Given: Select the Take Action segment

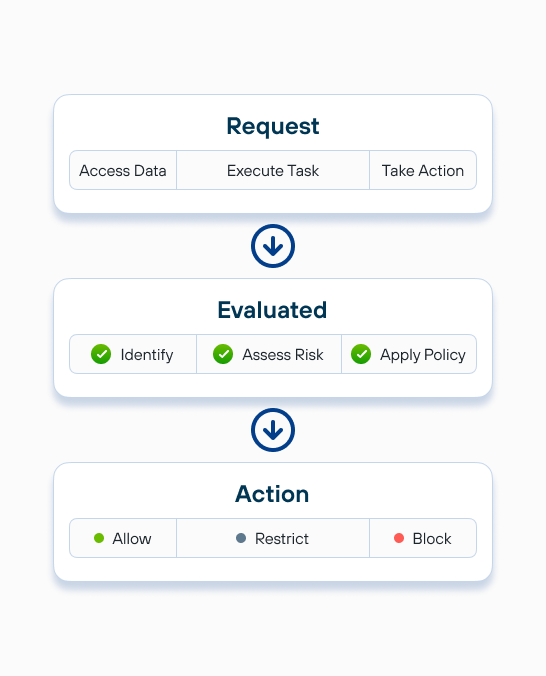Looking at the screenshot, I should [x=423, y=170].
